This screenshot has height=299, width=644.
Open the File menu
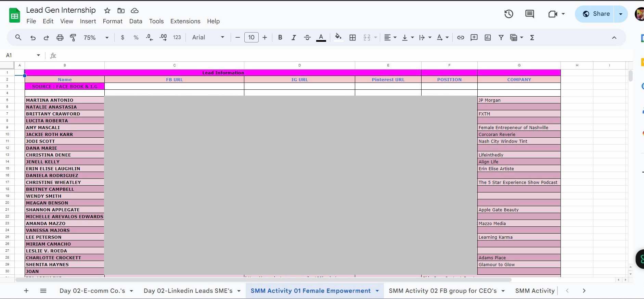31,21
